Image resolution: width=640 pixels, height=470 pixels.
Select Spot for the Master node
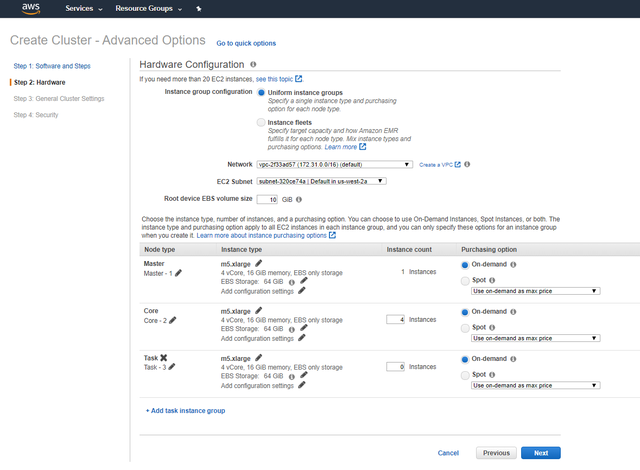click(x=465, y=281)
